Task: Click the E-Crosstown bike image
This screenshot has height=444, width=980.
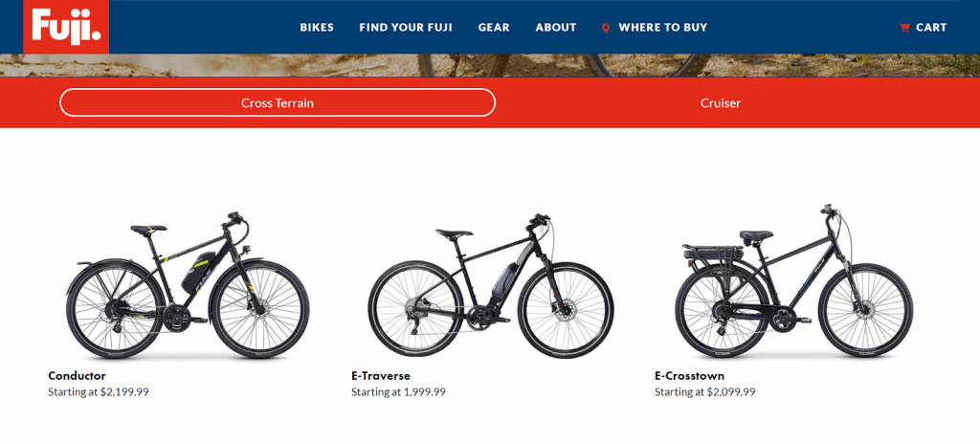Action: pos(794,280)
